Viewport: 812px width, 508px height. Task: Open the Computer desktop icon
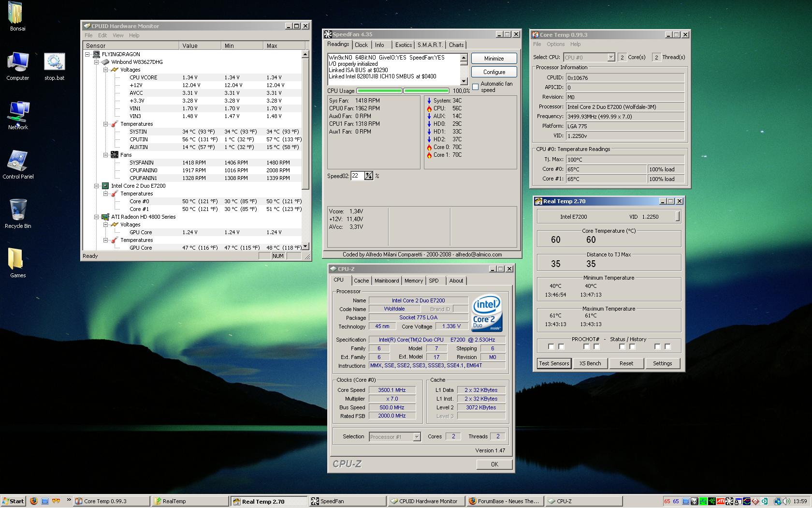click(x=18, y=63)
